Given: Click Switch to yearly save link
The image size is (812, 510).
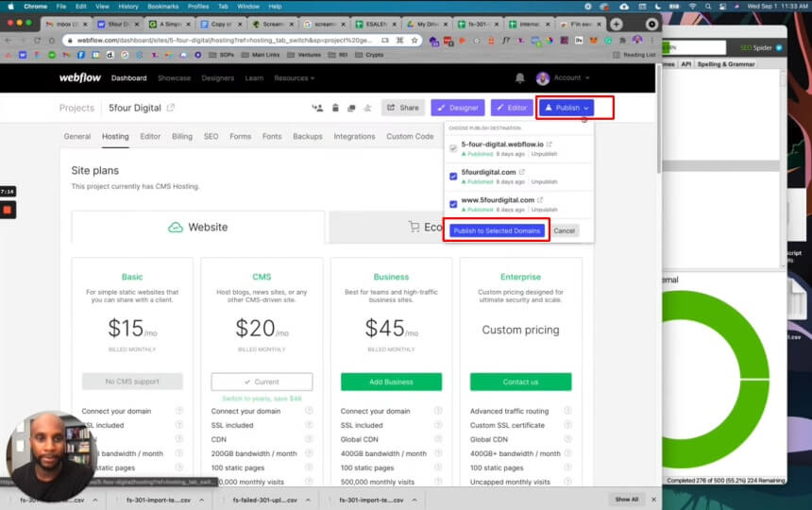Looking at the screenshot, I should (x=262, y=399).
